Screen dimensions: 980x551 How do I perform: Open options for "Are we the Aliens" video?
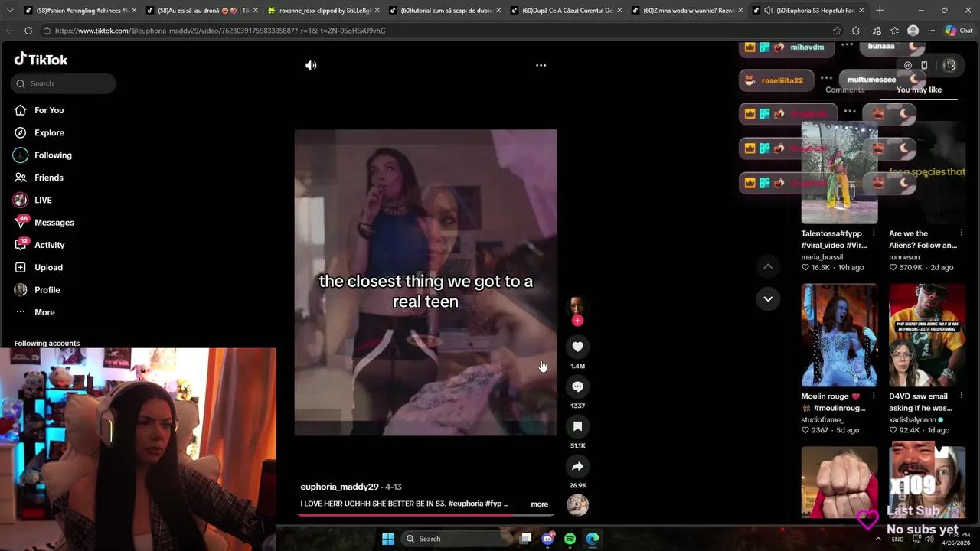pyautogui.click(x=962, y=233)
